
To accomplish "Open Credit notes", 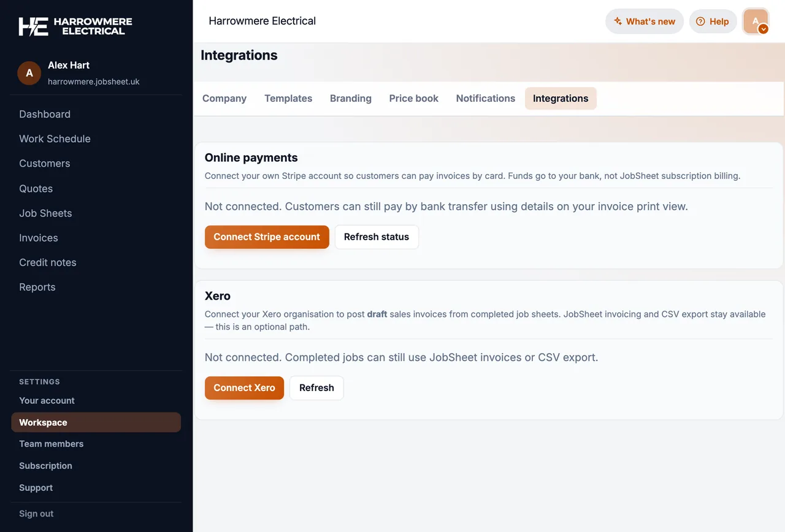I will [48, 262].
